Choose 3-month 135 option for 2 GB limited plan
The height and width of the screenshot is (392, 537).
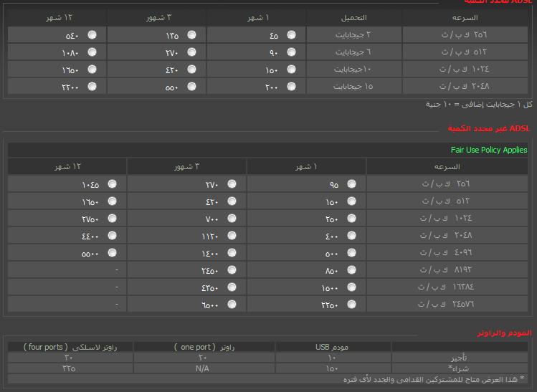[x=192, y=35]
